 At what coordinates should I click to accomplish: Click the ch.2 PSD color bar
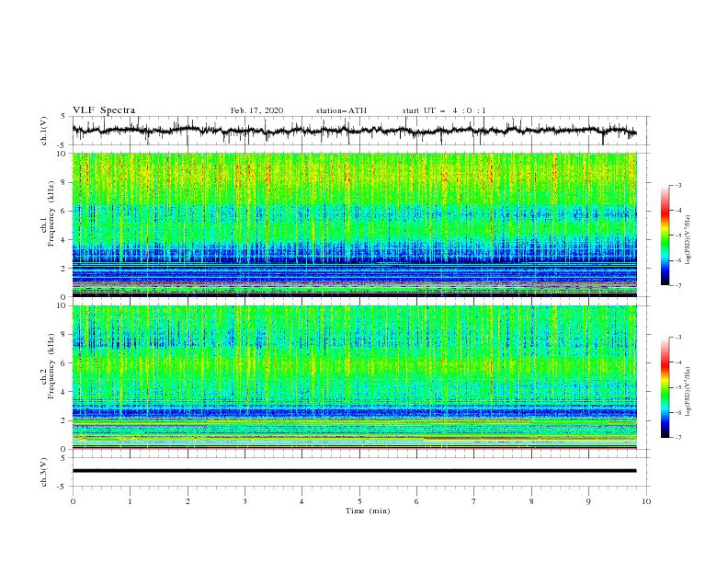point(665,387)
